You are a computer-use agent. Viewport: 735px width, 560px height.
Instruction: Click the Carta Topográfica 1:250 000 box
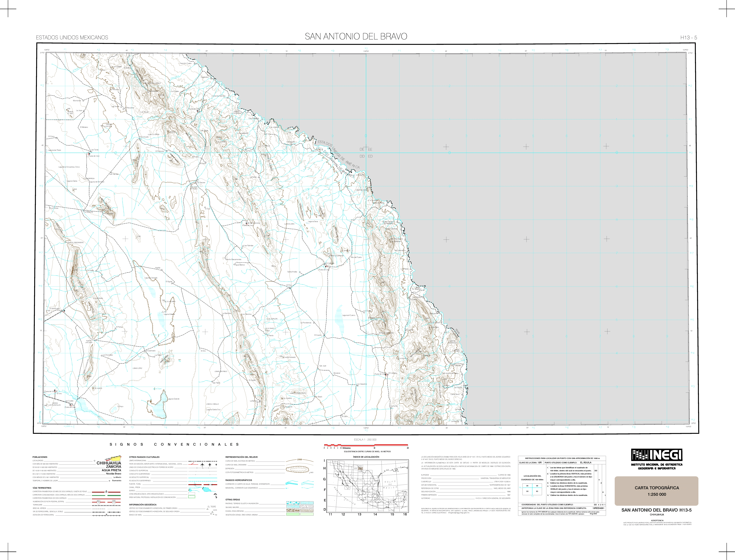click(656, 491)
